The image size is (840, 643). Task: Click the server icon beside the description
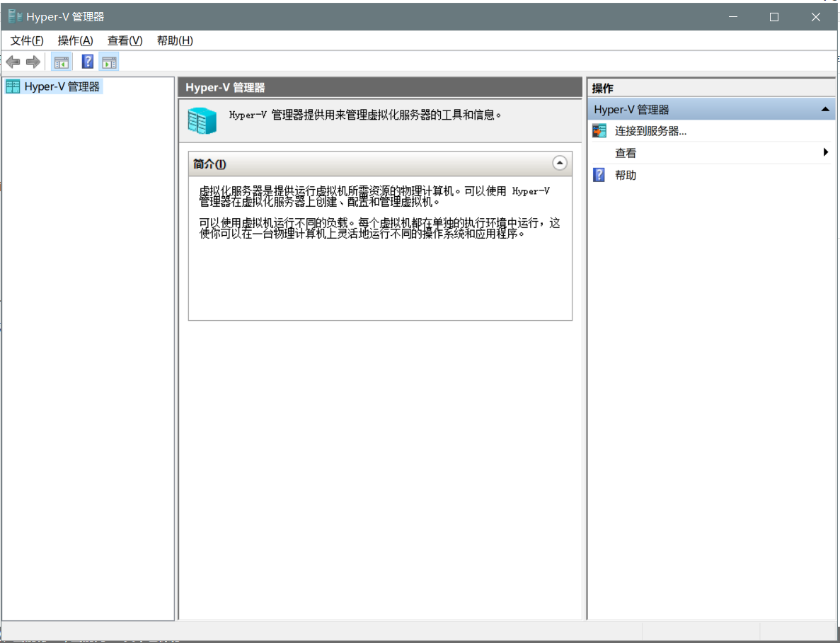click(x=202, y=120)
